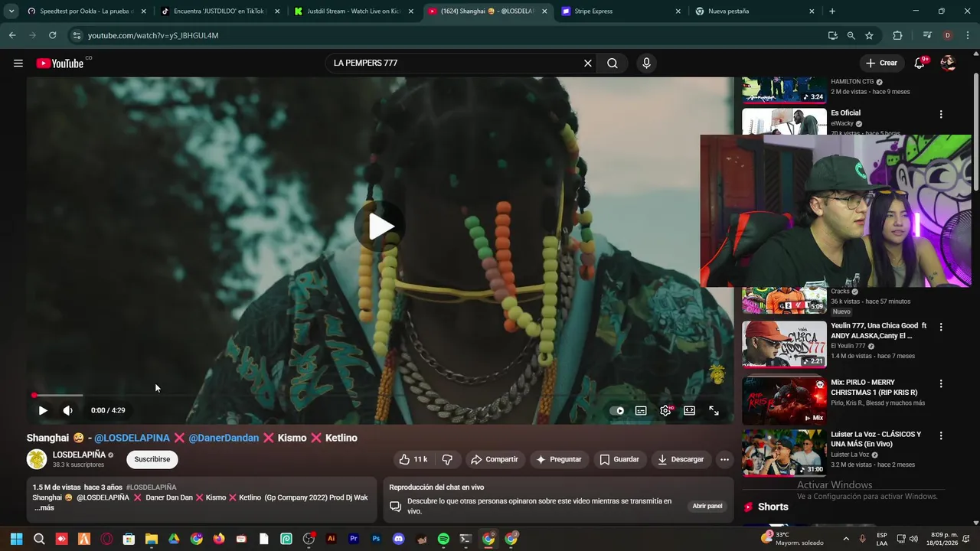980x551 pixels.
Task: Open Discord from the taskbar
Action: click(398, 539)
